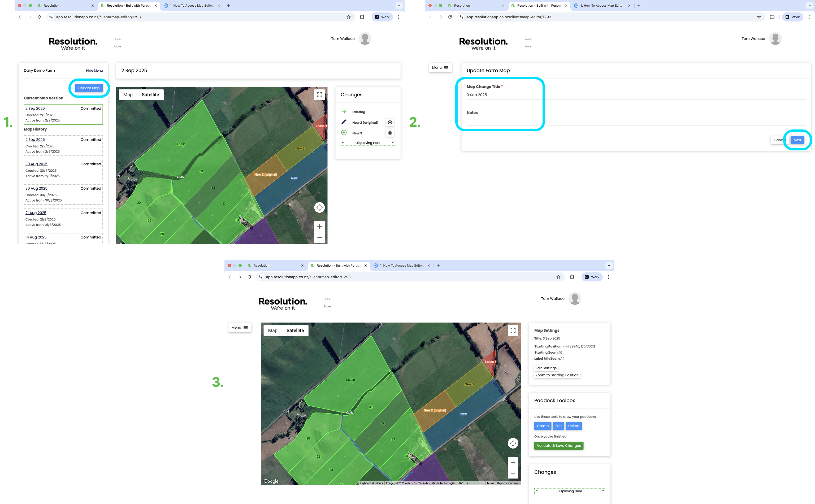
Task: Open tab search chevron in screenshot 1 browser
Action: [399, 6]
